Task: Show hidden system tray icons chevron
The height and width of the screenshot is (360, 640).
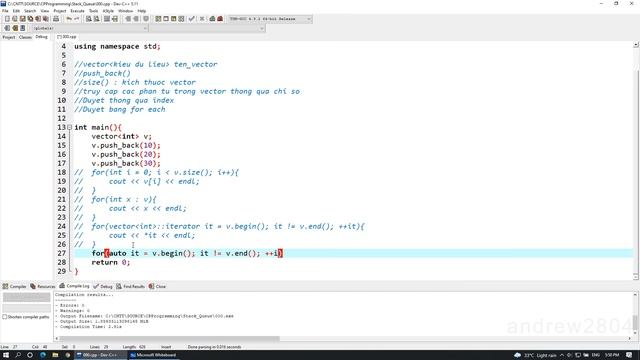Action: click(562, 355)
